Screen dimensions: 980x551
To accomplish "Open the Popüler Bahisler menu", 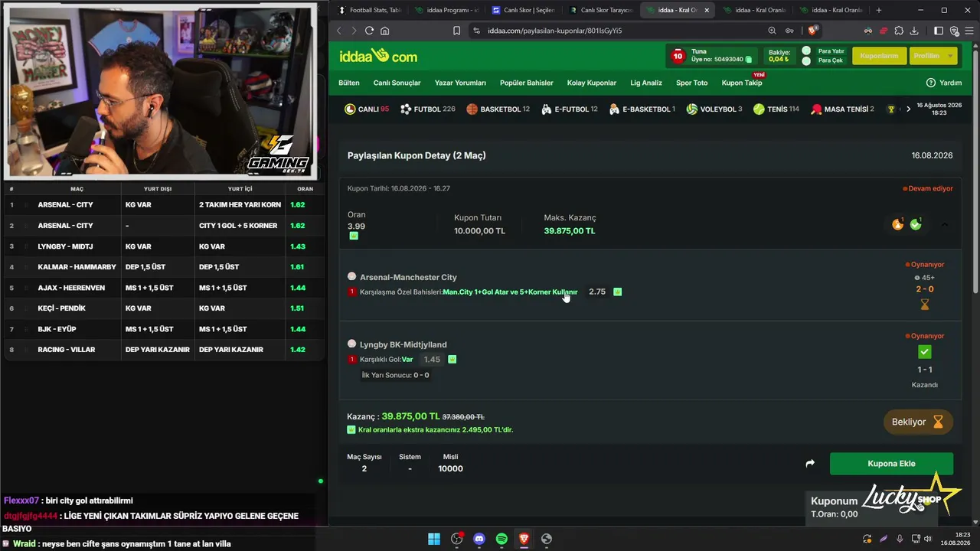I will (527, 83).
